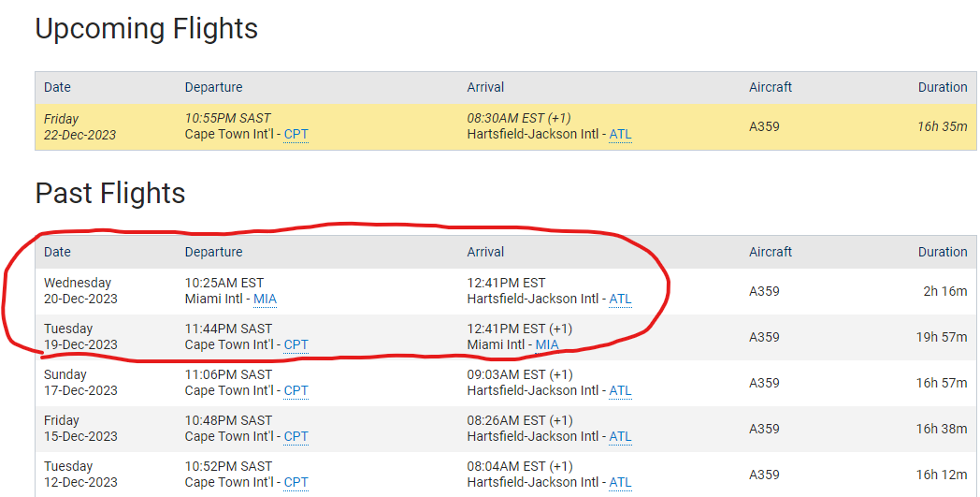
Task: Open ATL link on Tuesday 12-Dec row
Action: (x=620, y=483)
